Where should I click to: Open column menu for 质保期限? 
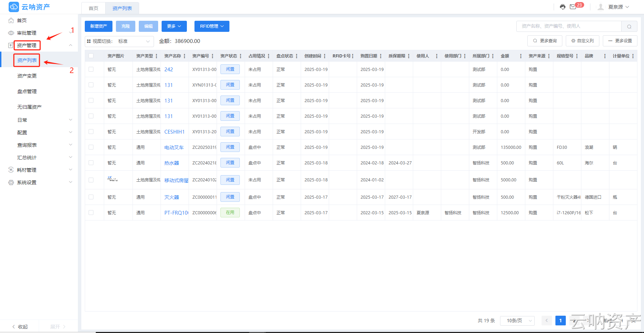409,56
